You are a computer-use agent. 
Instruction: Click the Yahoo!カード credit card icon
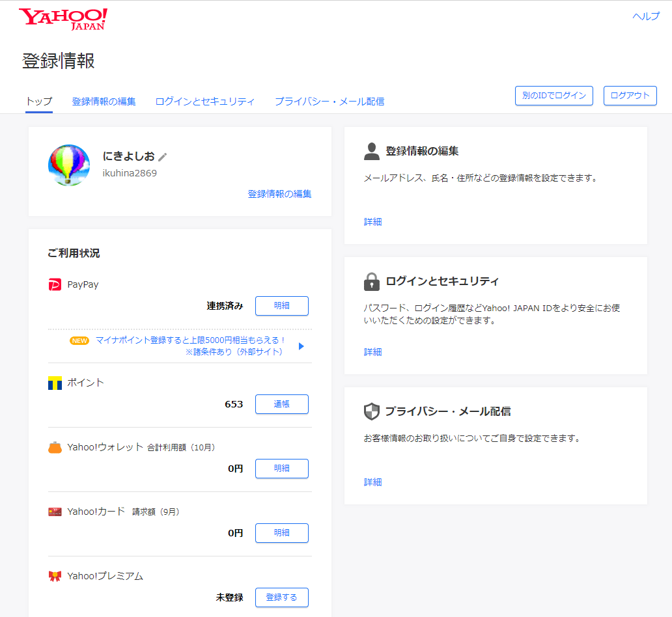point(55,512)
